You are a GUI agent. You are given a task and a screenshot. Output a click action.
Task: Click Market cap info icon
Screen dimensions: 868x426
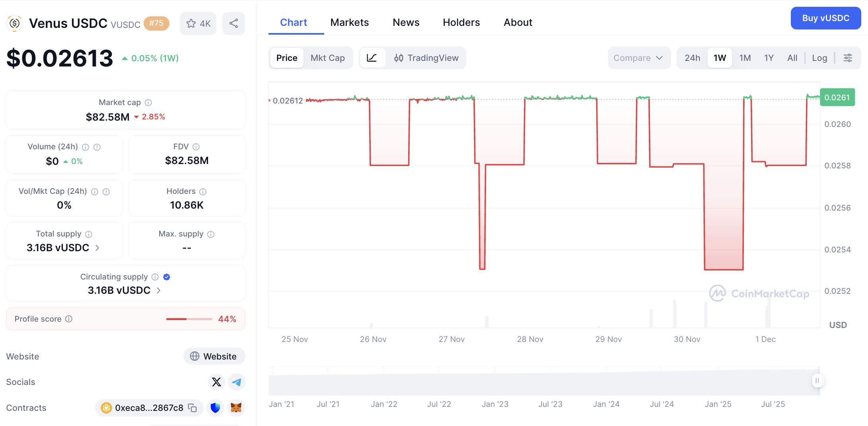tap(148, 103)
